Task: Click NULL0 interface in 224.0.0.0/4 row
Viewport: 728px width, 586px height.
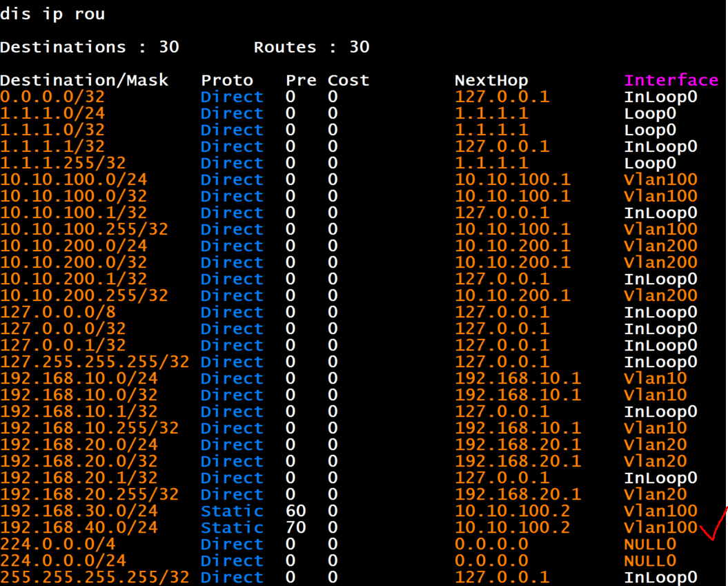Action: pyautogui.click(x=650, y=544)
